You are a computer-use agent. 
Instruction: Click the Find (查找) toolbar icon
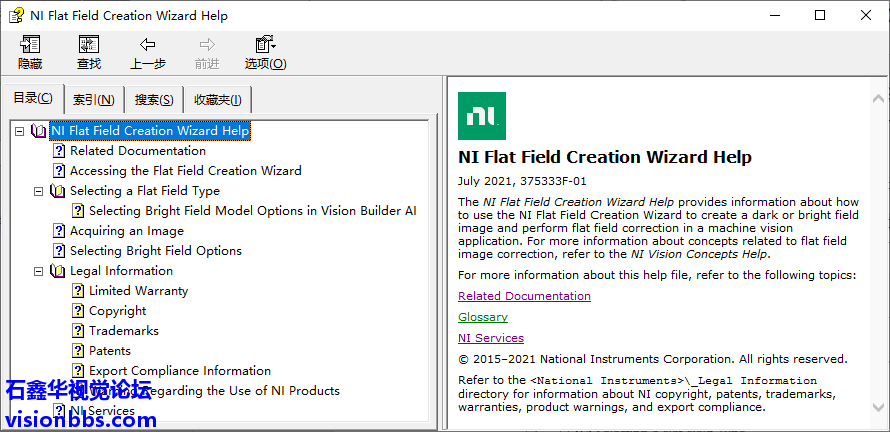[x=89, y=45]
